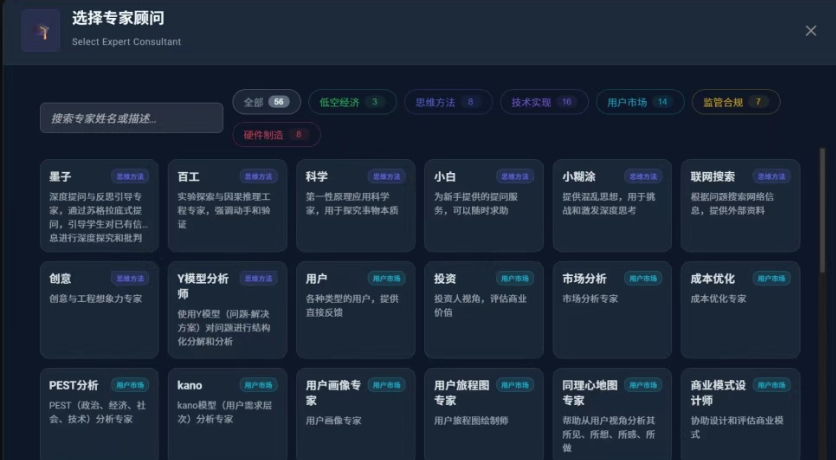836x460 pixels.
Task: Open the Y模型分析师 expert card
Action: pos(227,309)
